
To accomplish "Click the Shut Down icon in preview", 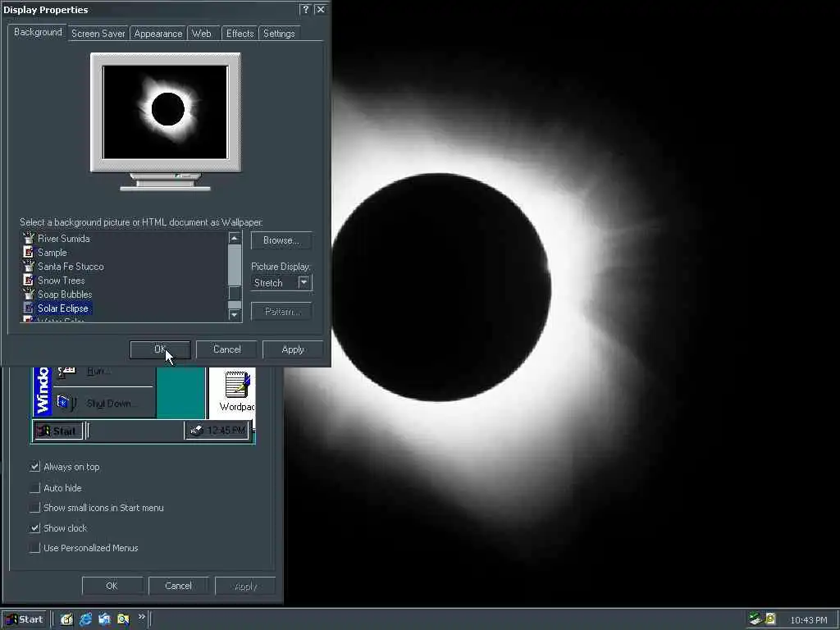I will [66, 402].
